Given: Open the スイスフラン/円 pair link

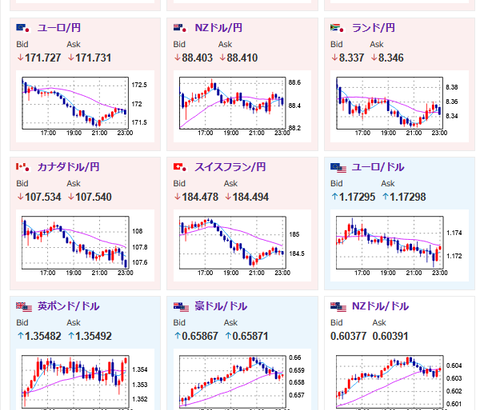Looking at the screenshot, I should point(230,167).
